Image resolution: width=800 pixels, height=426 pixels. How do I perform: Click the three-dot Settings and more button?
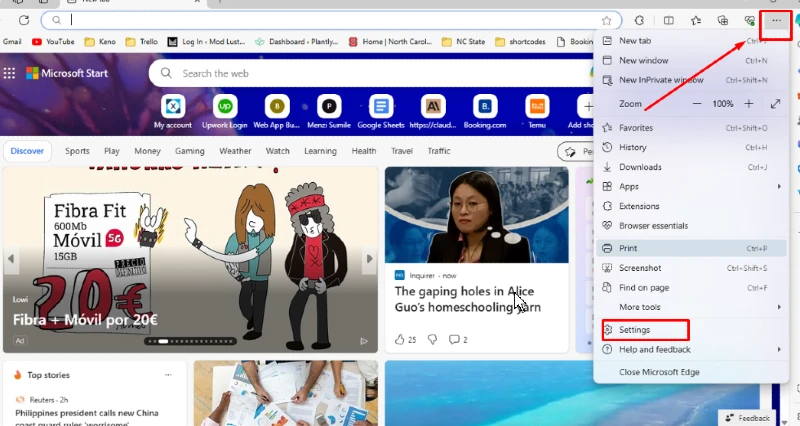pyautogui.click(x=776, y=20)
